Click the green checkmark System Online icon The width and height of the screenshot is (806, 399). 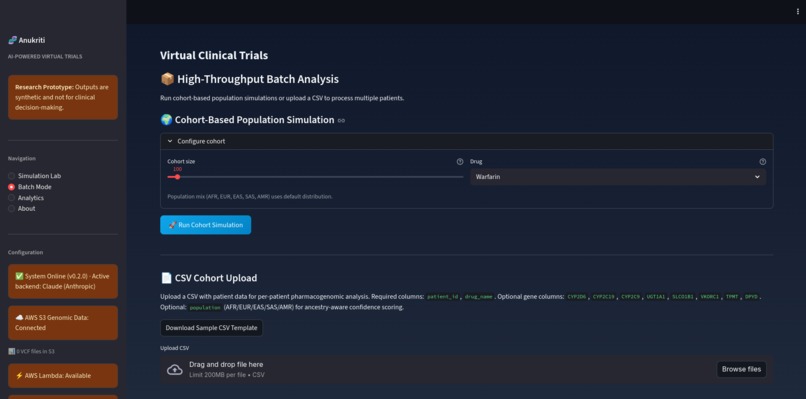point(20,276)
